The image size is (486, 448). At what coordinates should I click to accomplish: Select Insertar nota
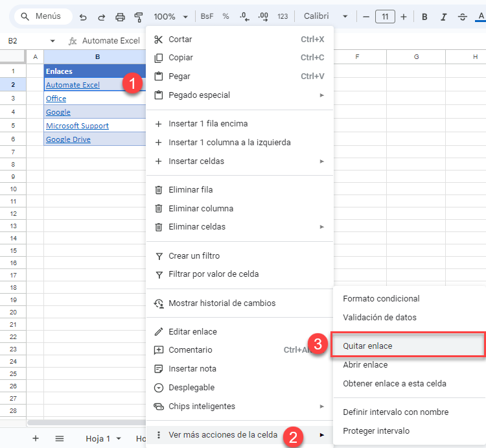click(240, 369)
